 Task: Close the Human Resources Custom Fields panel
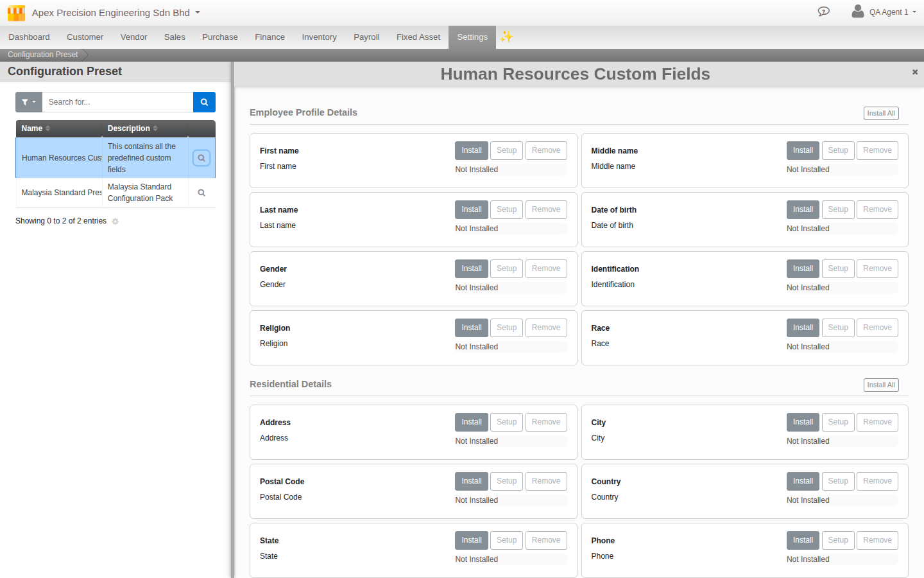click(915, 72)
